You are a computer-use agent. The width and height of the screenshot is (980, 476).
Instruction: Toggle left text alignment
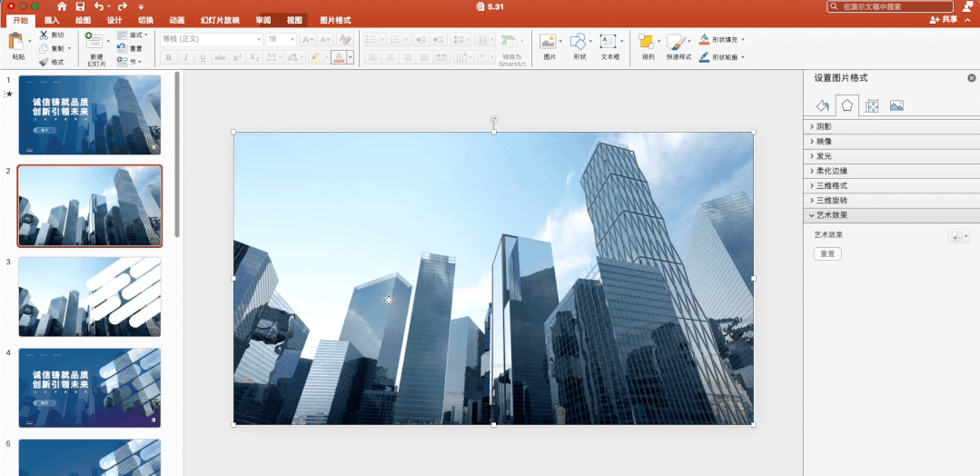[x=372, y=57]
